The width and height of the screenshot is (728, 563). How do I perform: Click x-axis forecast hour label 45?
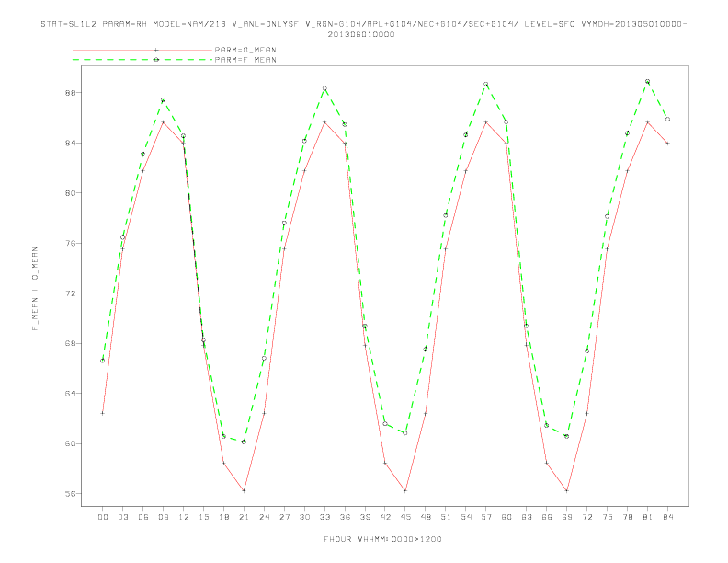pos(405,517)
